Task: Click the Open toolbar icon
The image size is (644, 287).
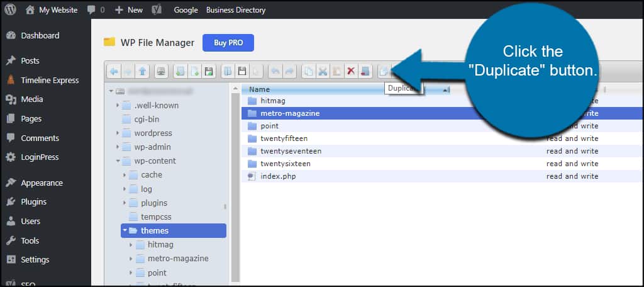Action: tap(228, 71)
